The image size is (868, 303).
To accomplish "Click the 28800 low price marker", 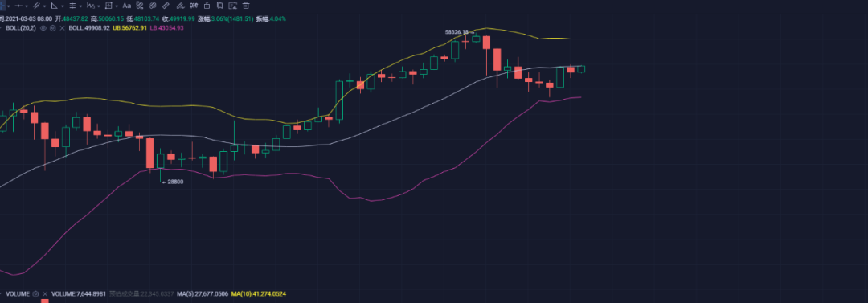I will click(x=175, y=181).
